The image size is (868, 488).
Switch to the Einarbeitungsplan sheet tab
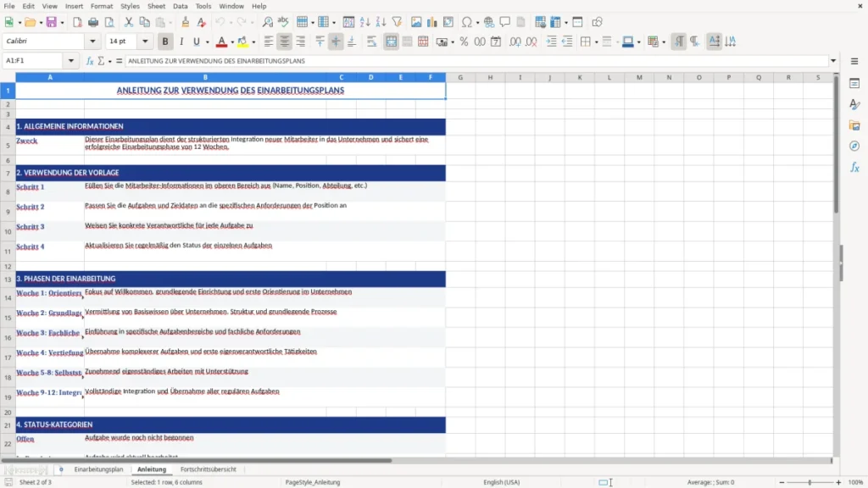tap(98, 469)
